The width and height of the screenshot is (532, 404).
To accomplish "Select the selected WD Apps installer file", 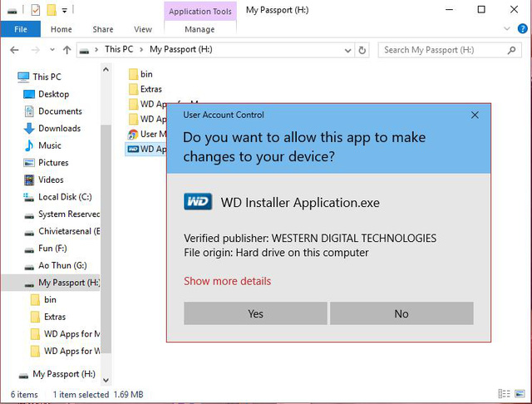I will pyautogui.click(x=146, y=150).
